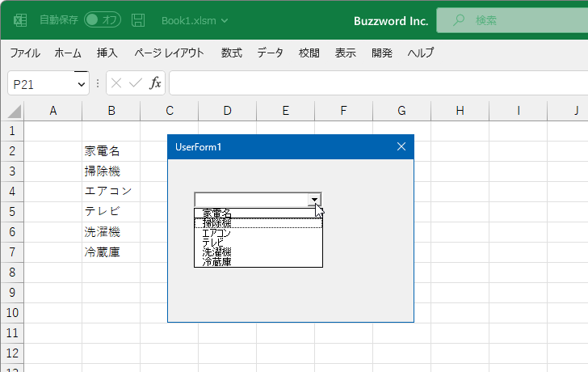Click cell B7 containing 冷蔵庫
588x372 pixels.
(x=111, y=252)
